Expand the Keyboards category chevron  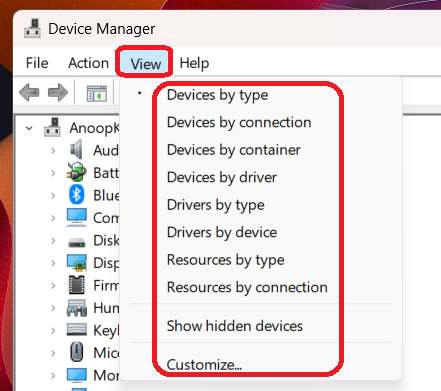pyautogui.click(x=53, y=331)
